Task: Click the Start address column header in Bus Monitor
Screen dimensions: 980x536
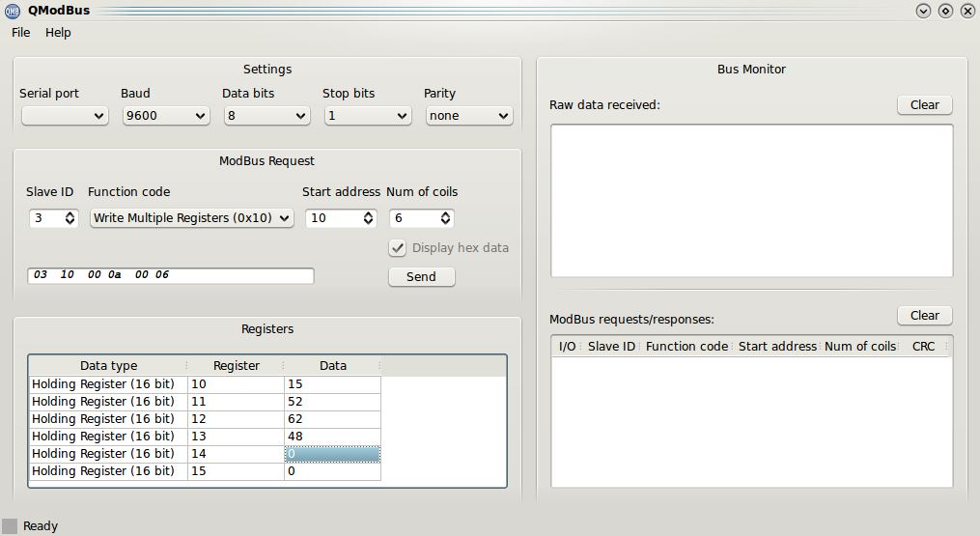Action: [x=777, y=347]
